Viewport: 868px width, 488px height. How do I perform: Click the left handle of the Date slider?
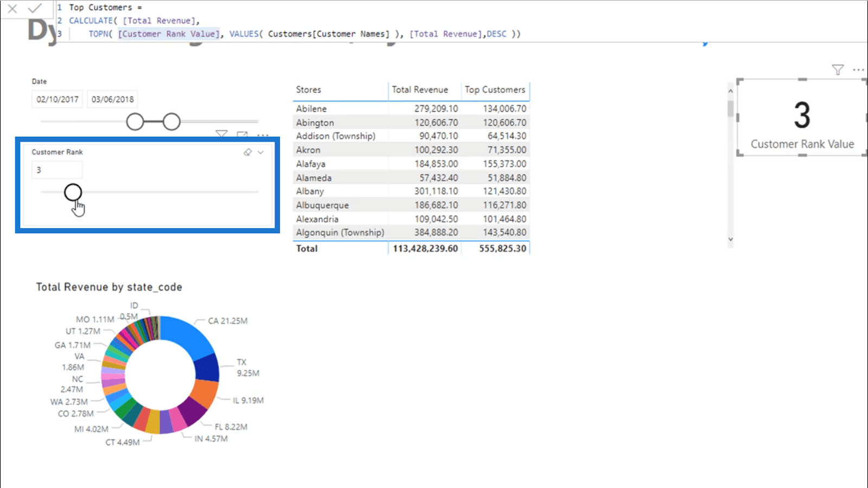pos(135,122)
